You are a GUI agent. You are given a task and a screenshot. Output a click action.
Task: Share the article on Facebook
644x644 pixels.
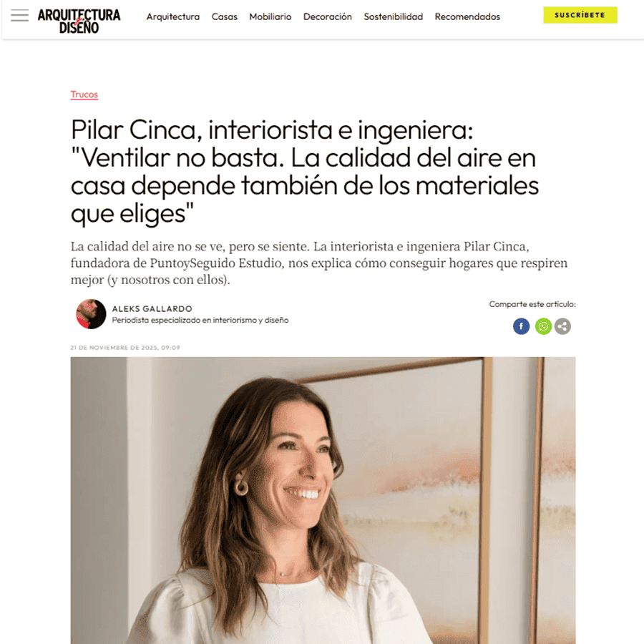click(x=521, y=326)
